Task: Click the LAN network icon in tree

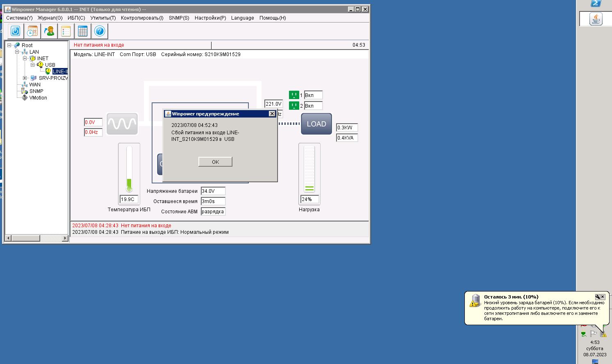Action: click(25, 52)
